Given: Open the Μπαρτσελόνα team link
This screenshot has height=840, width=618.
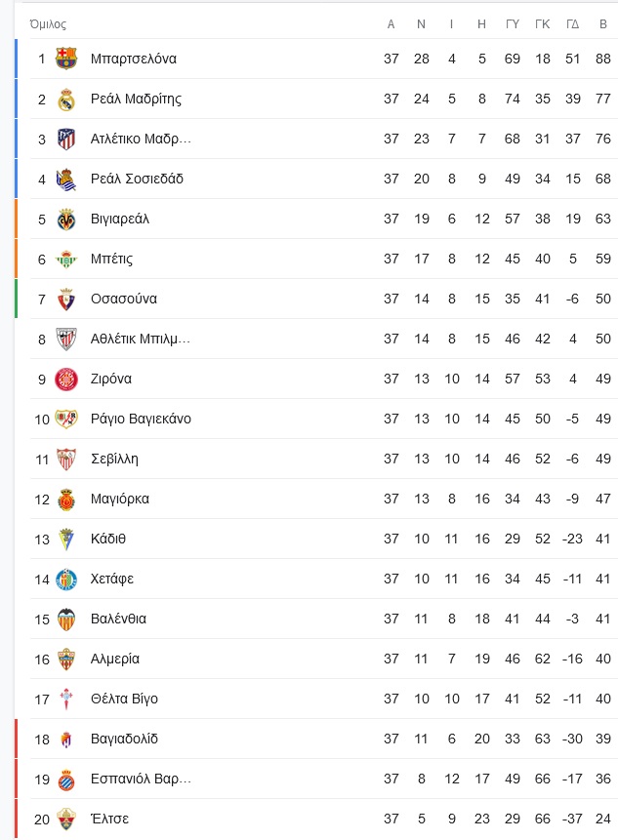Looking at the screenshot, I should coord(133,59).
